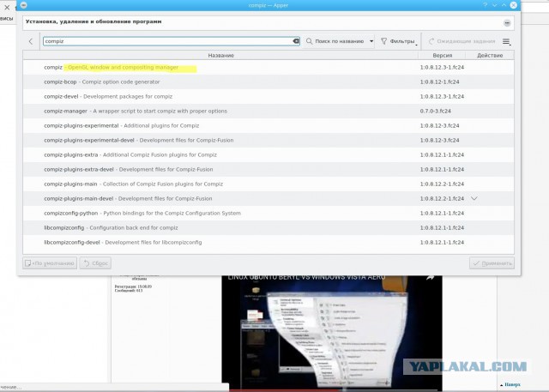Sort by the Название column header

click(220, 55)
